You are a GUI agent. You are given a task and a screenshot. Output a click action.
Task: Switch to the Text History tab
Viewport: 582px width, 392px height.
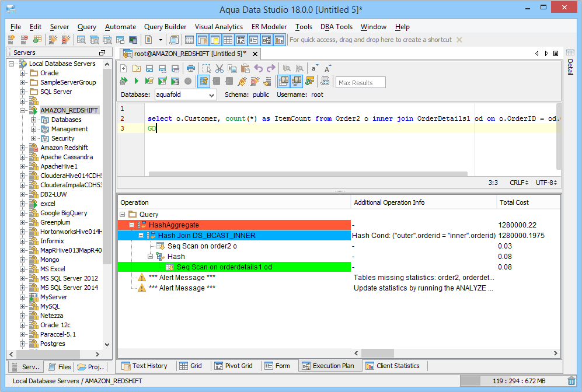click(145, 366)
